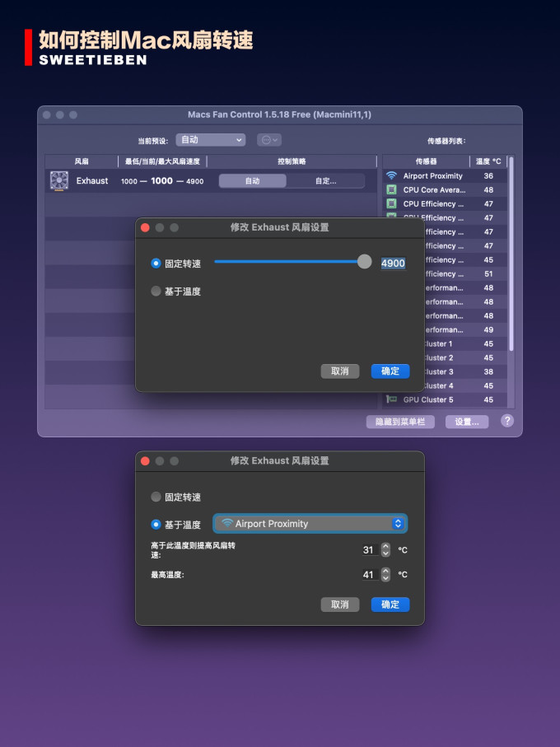Image resolution: width=560 pixels, height=747 pixels.
Task: Click the Exhaust fan name
Action: pos(92,181)
